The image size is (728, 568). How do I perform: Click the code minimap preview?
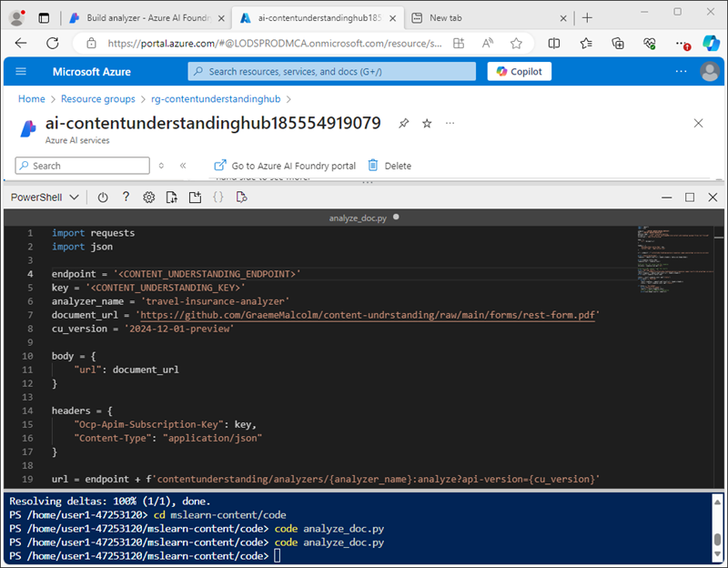[x=674, y=260]
